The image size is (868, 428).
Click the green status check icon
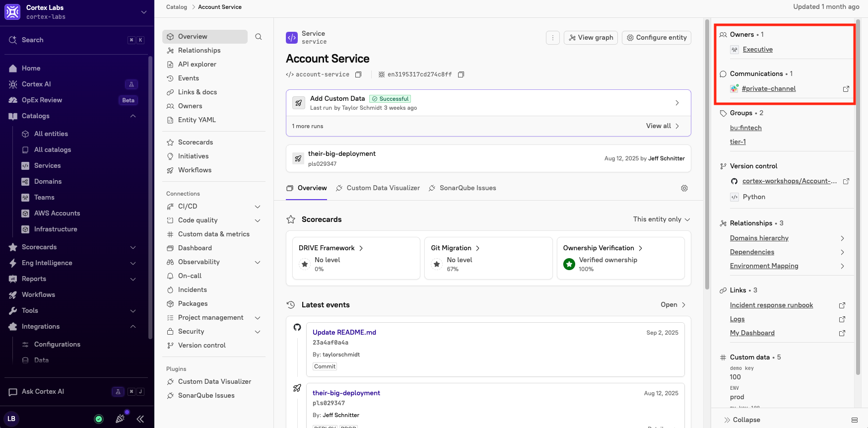(99, 419)
